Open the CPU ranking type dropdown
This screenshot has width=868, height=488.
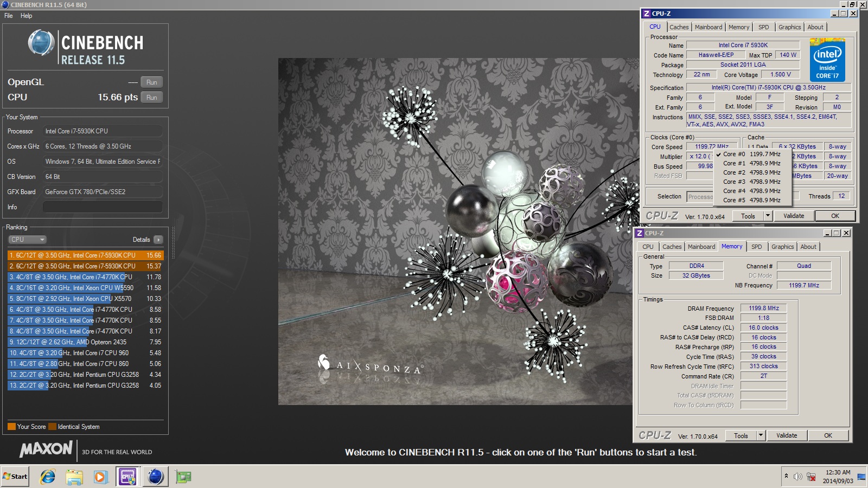tap(27, 240)
